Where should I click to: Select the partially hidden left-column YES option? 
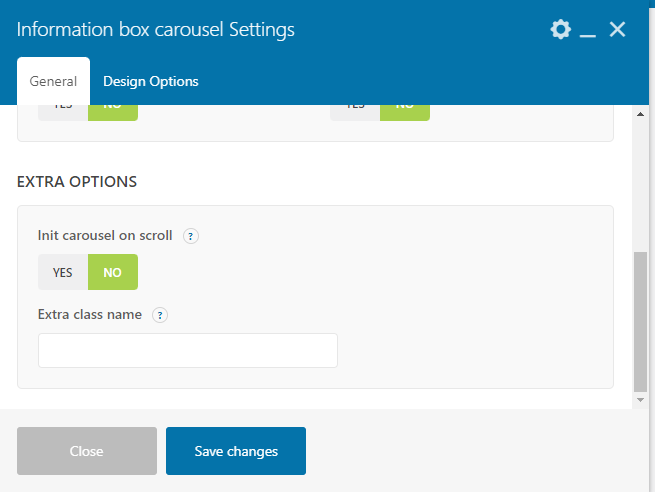(x=63, y=112)
